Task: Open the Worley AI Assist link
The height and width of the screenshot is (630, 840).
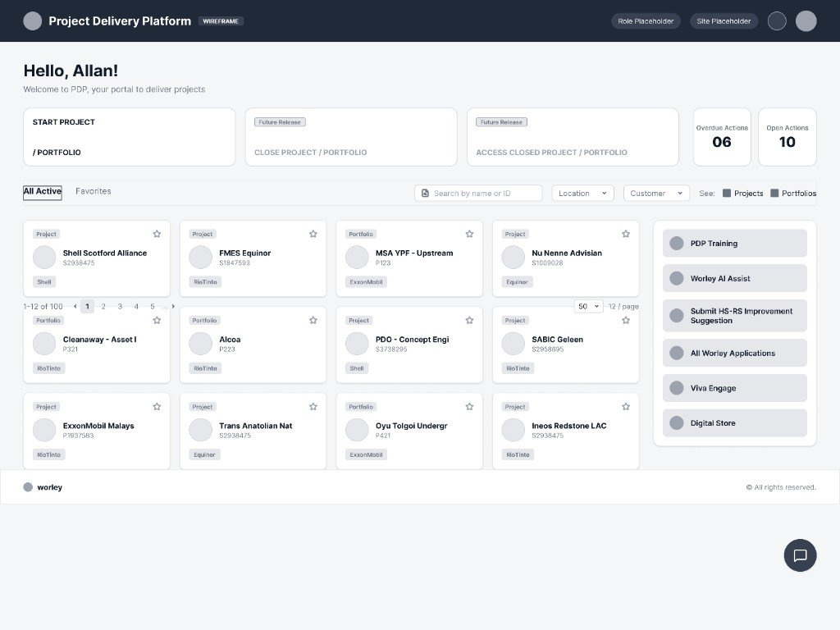Action: pos(734,279)
